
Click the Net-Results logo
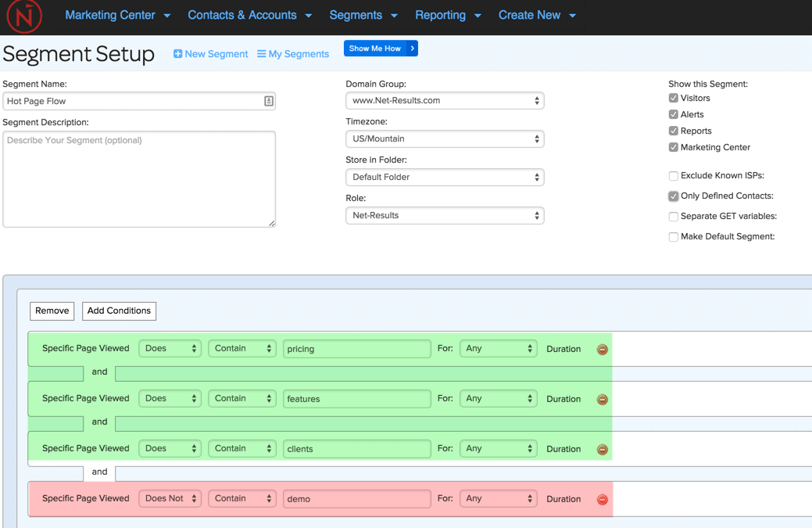(24, 16)
